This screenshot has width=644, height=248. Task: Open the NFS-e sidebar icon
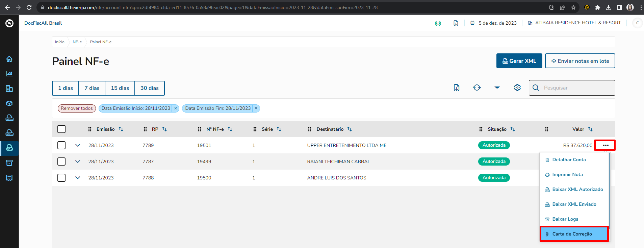(9, 118)
